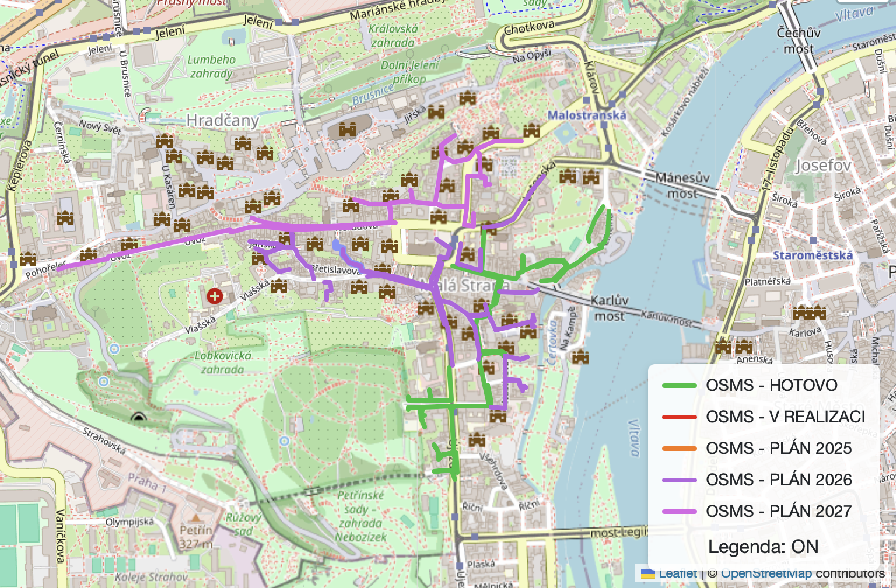The image size is (896, 588).
Task: Click the castle icon east of Na Kampě
Action: tap(580, 356)
